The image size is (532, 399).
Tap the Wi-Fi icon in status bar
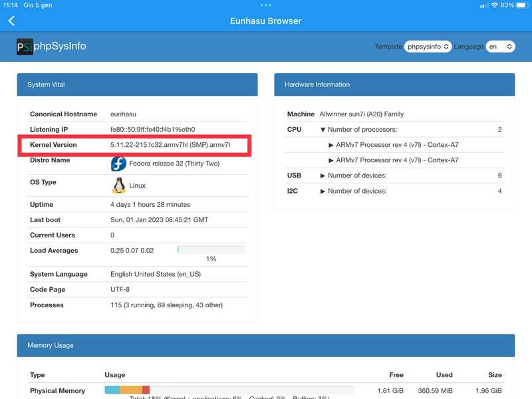(494, 5)
